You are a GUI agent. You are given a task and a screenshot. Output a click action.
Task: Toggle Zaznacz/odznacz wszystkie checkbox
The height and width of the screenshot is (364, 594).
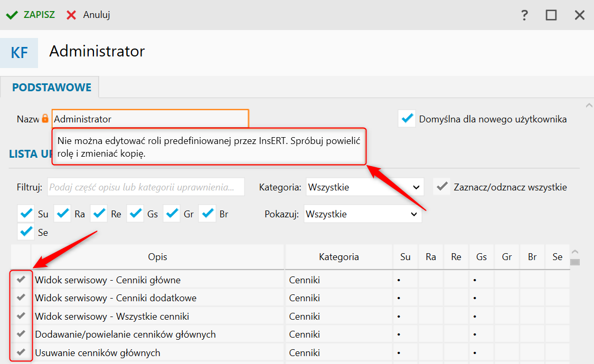click(x=441, y=187)
